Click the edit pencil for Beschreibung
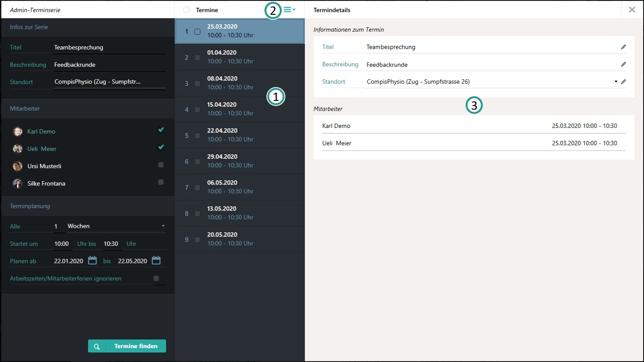 [623, 64]
